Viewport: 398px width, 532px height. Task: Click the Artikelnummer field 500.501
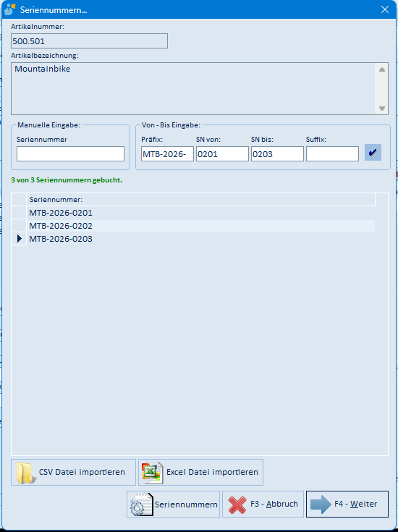click(x=89, y=41)
